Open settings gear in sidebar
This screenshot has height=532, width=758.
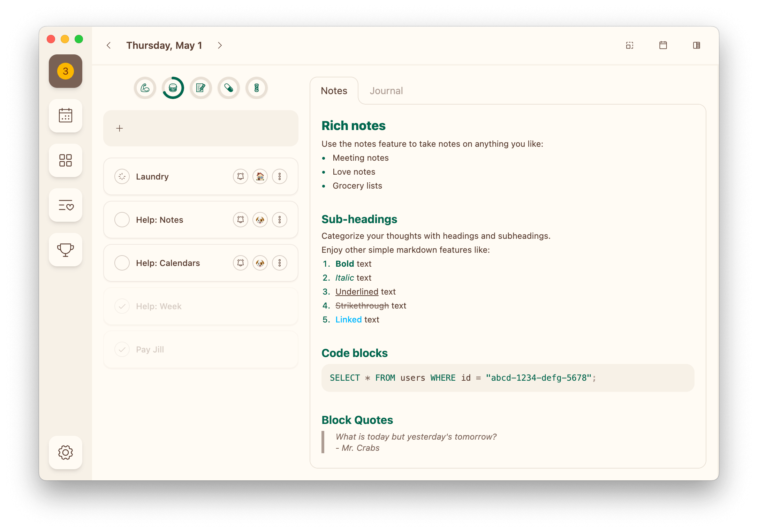tap(66, 453)
